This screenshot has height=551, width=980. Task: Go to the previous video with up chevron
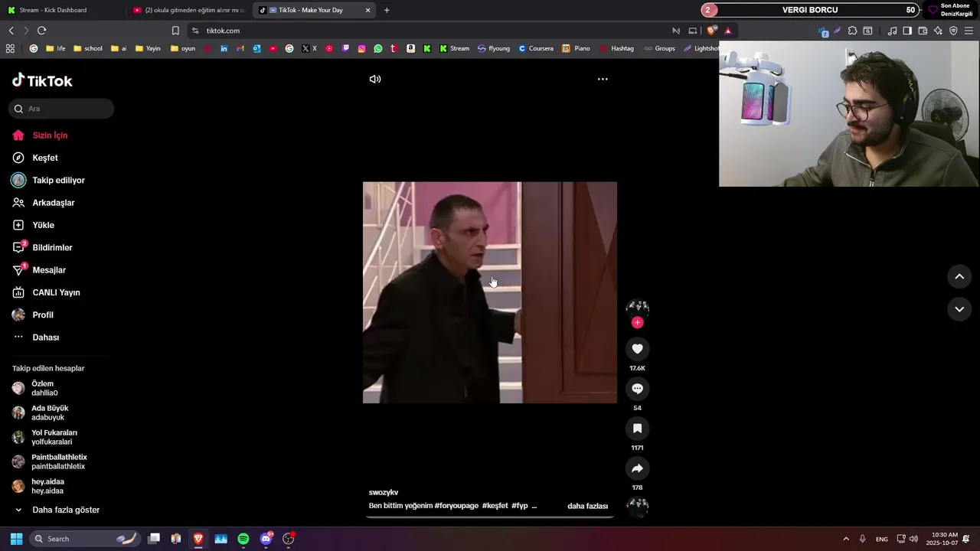(x=959, y=276)
